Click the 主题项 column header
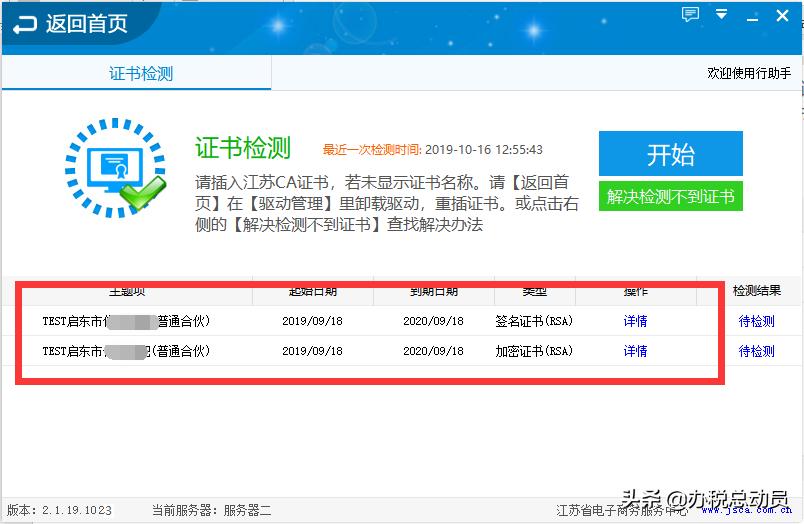This screenshot has height=524, width=804. coord(128,291)
